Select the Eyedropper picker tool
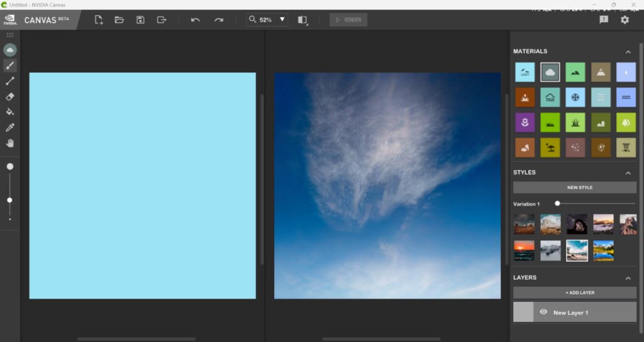 [10, 127]
